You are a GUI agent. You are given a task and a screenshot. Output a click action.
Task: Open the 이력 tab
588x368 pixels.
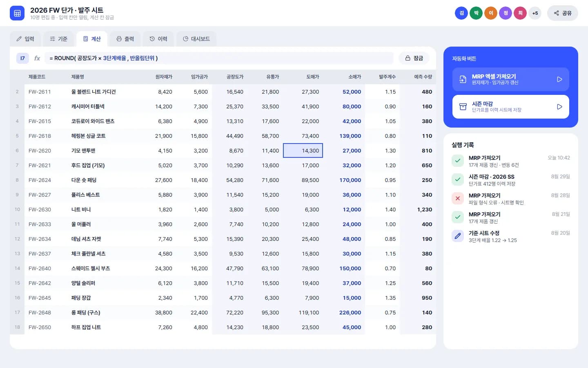pyautogui.click(x=158, y=39)
